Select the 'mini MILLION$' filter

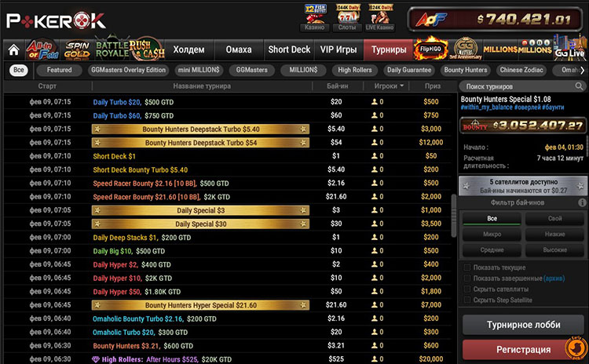(199, 70)
